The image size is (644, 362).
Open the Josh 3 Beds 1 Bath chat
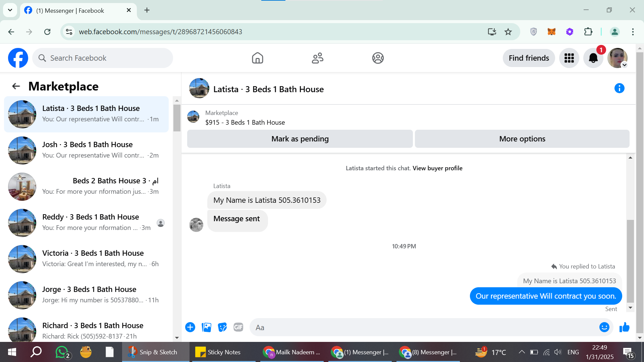[x=87, y=150]
